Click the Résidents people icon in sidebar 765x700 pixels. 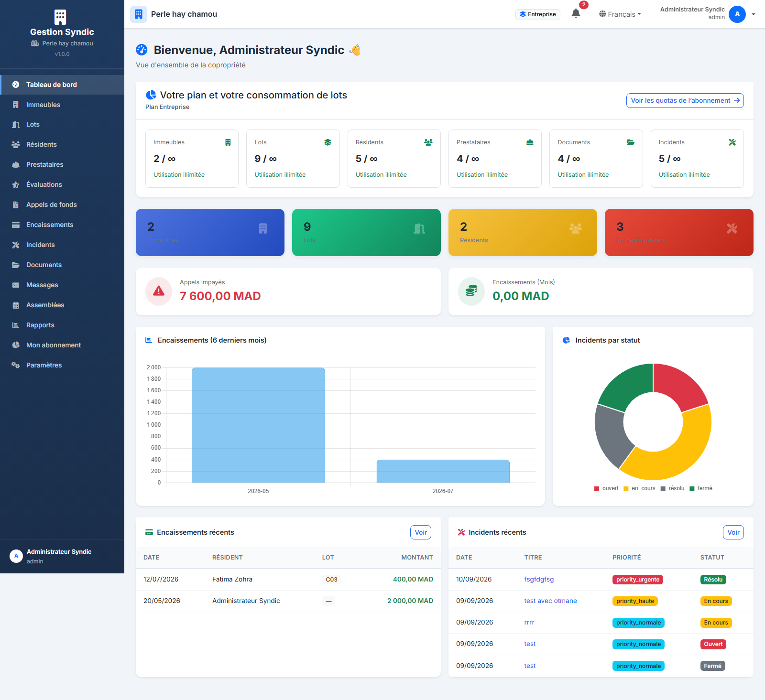[16, 145]
